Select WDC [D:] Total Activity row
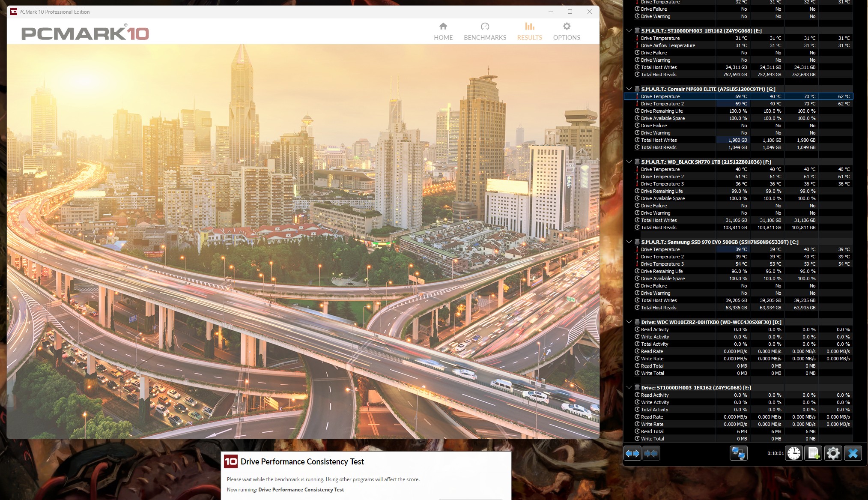This screenshot has height=500, width=868. [x=739, y=344]
